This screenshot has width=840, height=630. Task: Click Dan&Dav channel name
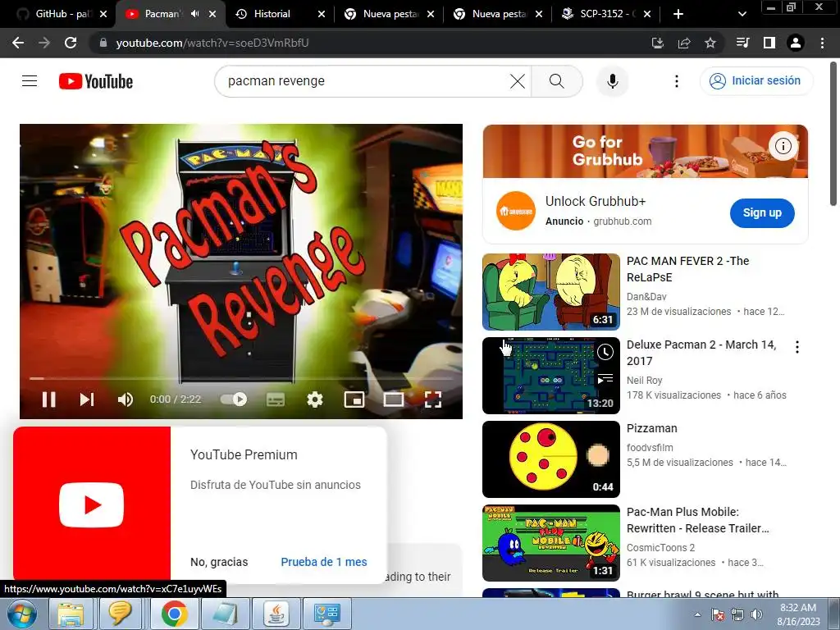click(646, 296)
